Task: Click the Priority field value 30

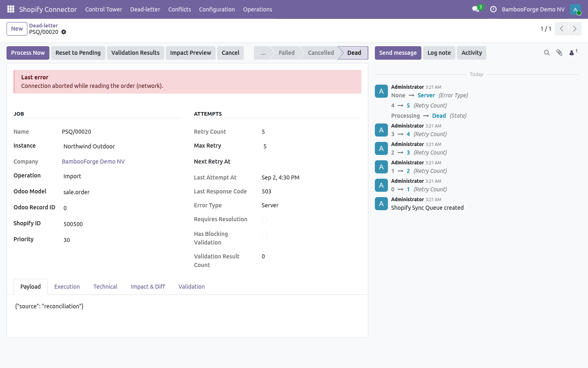Action: [x=121, y=240]
